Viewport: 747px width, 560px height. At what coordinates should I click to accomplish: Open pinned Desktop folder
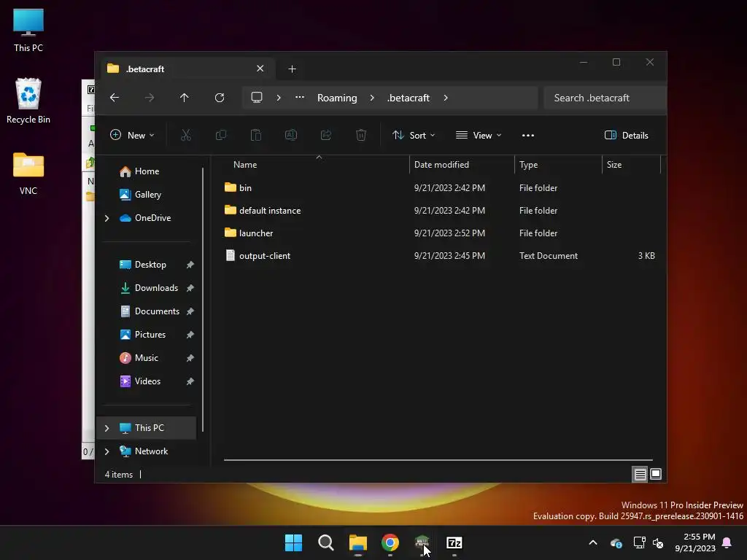pyautogui.click(x=150, y=265)
